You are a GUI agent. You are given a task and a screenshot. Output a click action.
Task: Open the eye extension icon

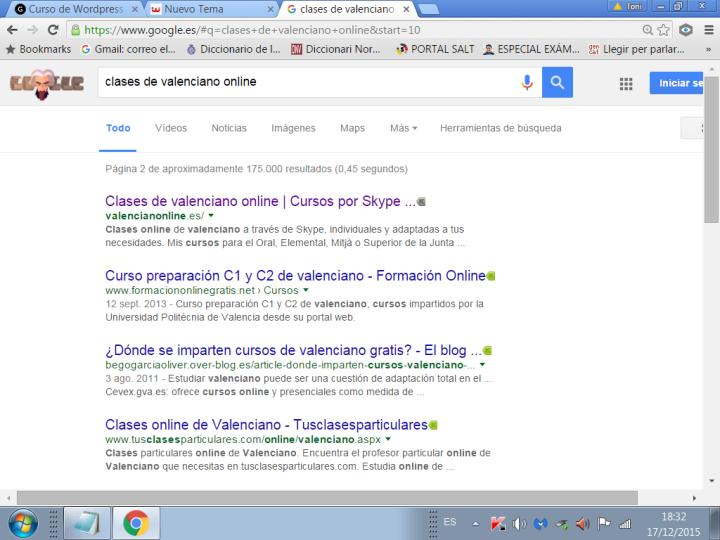tap(686, 30)
